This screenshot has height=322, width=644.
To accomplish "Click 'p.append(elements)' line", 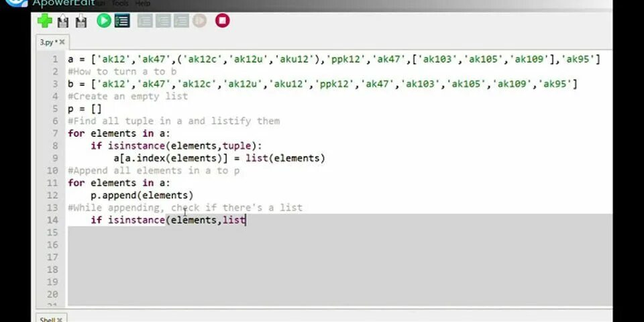I will click(142, 195).
